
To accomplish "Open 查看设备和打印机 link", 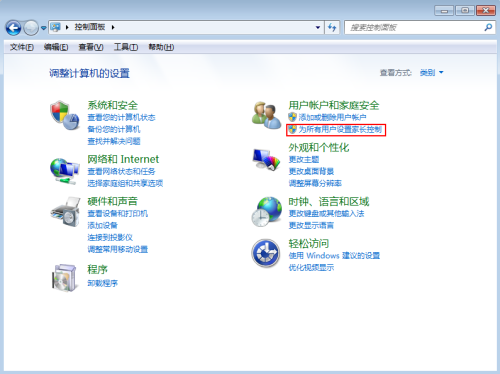I will [x=118, y=213].
